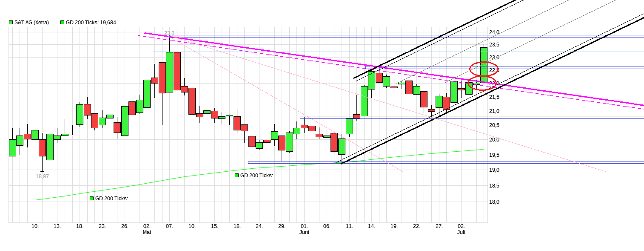
Task: Expand the 18,97 low-price label
Action: [42, 176]
